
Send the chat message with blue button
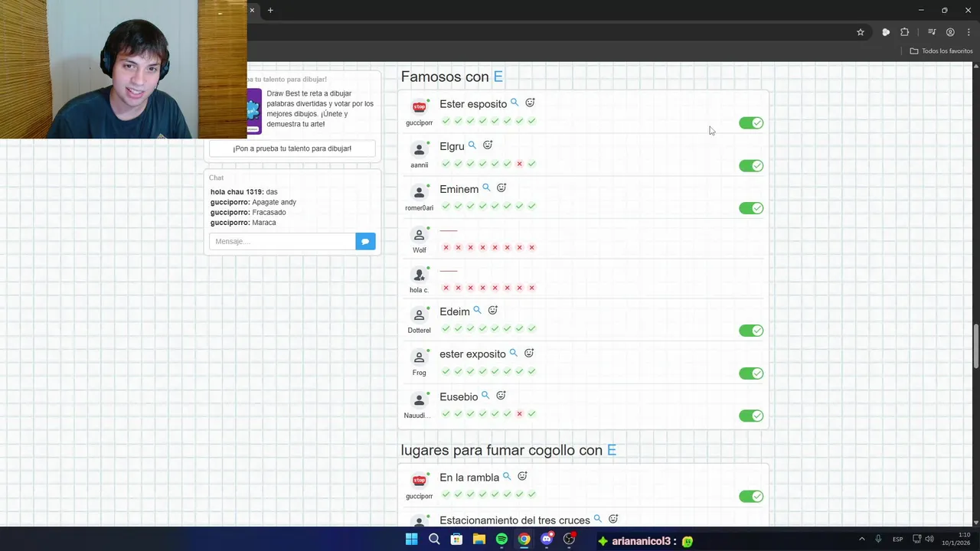point(365,241)
